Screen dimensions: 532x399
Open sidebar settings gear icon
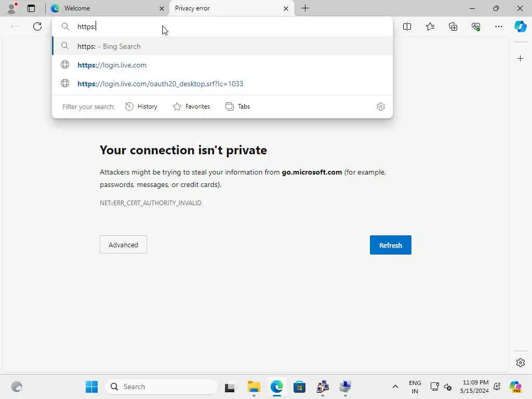tap(520, 363)
